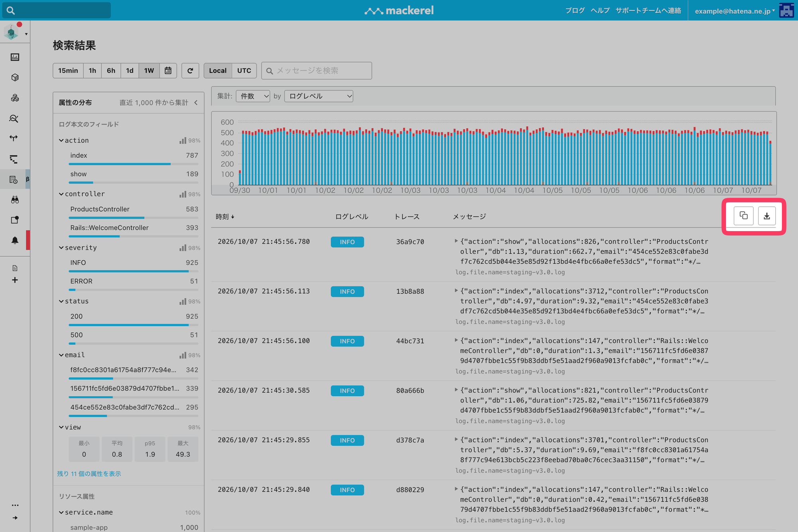
Task: Open the example@hatena.ne.jp account menu
Action: (735, 11)
